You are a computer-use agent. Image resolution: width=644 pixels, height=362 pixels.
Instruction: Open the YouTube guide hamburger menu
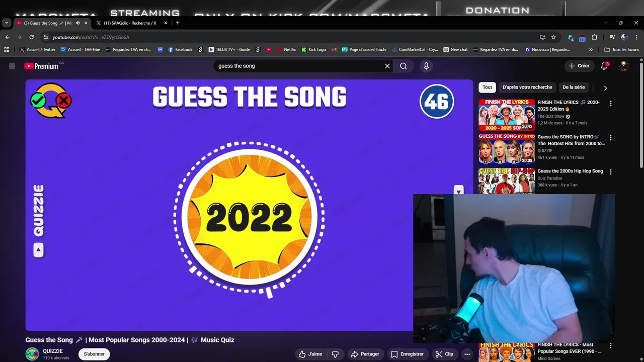[x=12, y=66]
